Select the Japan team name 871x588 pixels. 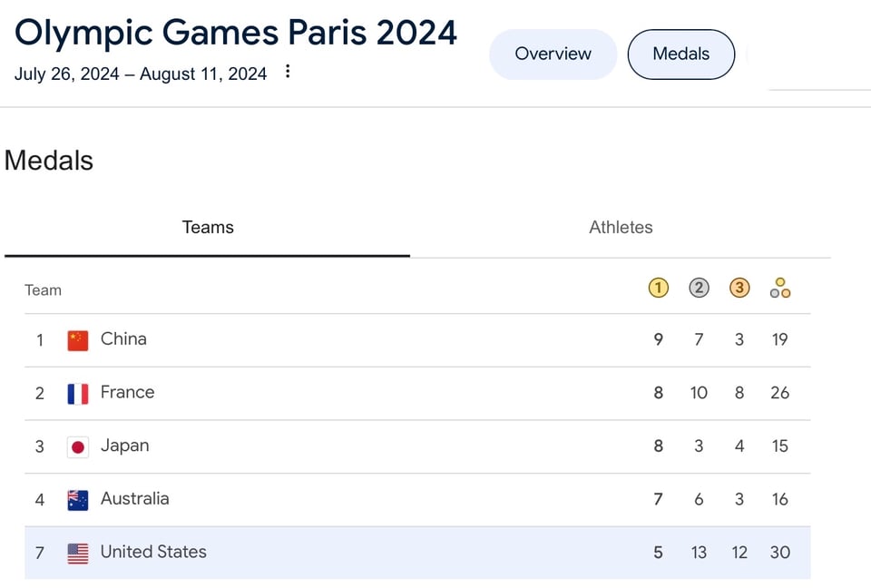pyautogui.click(x=124, y=446)
